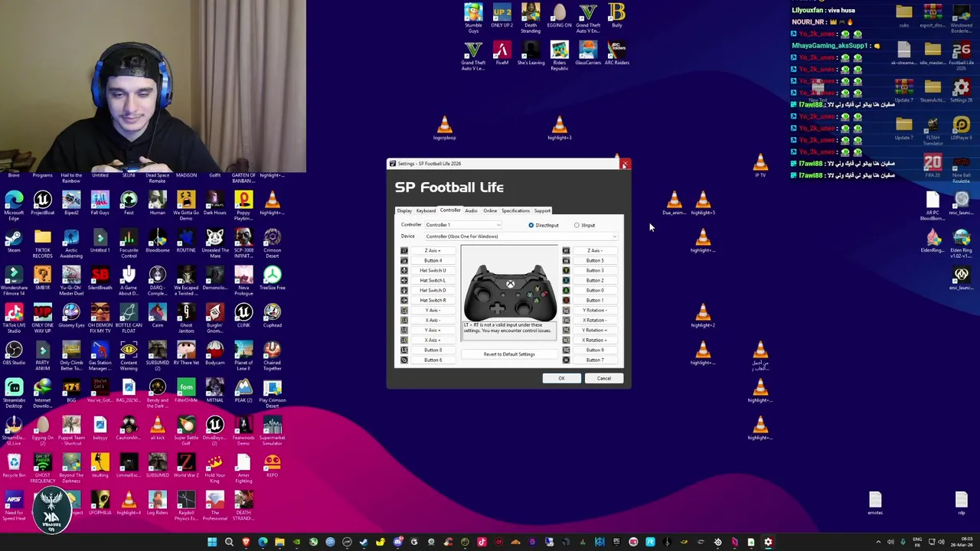Screen dimensions: 980x551
Task: Open the Controller 1 dropdown
Action: point(463,225)
